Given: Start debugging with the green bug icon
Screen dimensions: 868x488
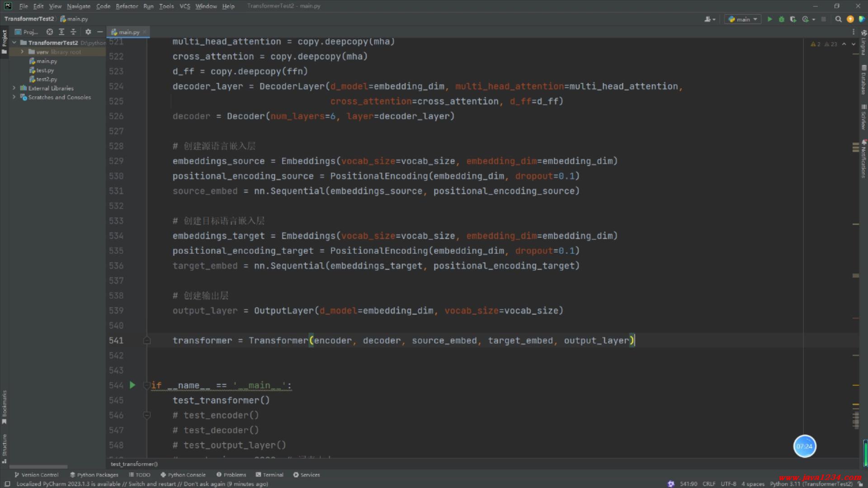Looking at the screenshot, I should point(781,19).
